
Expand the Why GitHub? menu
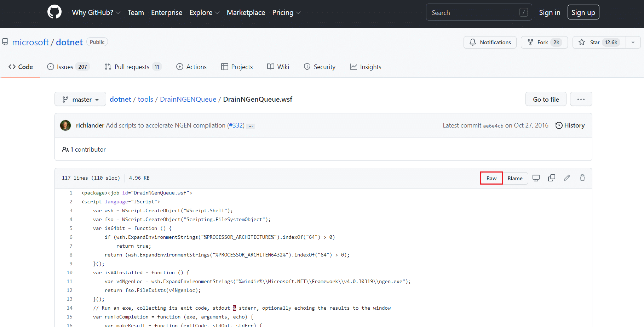96,13
